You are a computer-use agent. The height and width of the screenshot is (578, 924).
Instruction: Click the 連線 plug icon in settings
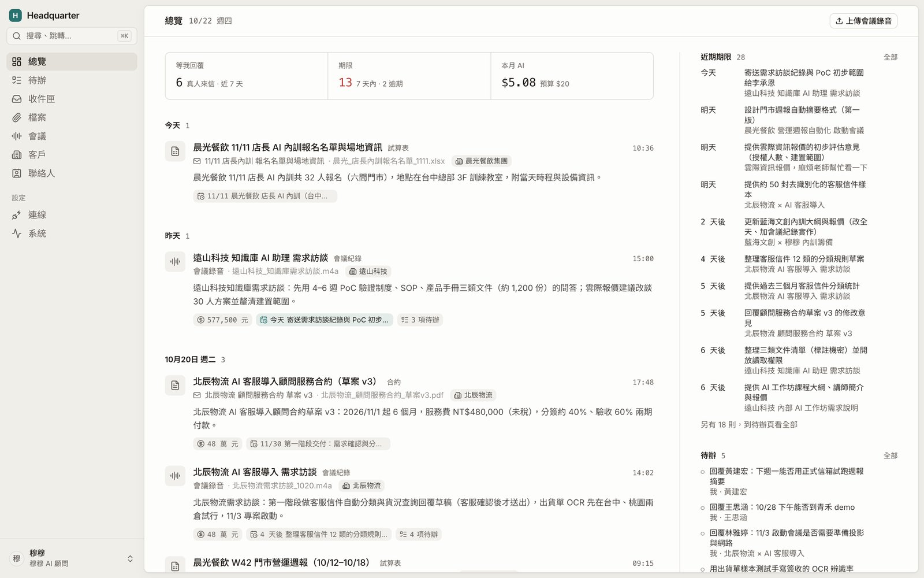[x=17, y=215]
